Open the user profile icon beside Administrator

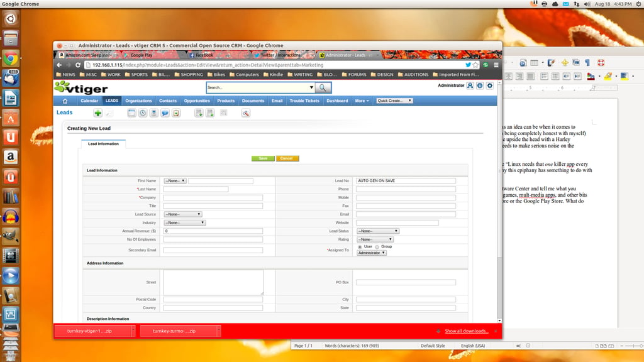[x=470, y=85]
